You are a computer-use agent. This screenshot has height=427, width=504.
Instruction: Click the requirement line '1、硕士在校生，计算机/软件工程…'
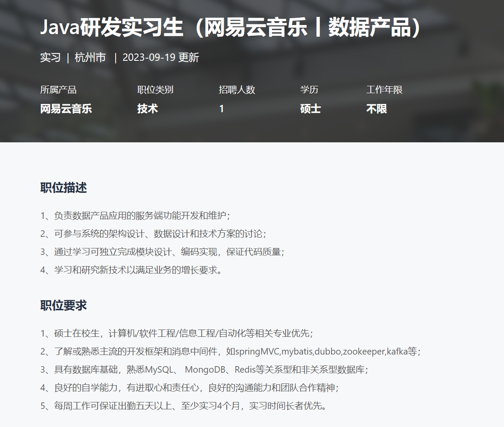pyautogui.click(x=177, y=333)
